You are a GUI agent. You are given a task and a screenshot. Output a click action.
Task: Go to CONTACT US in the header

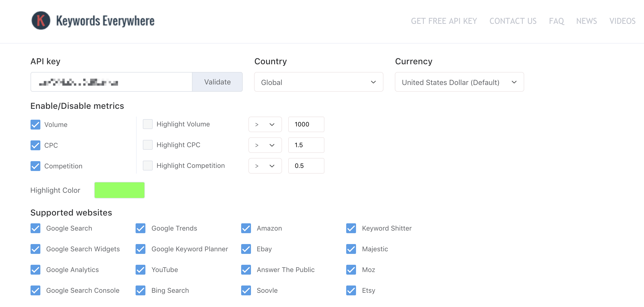513,21
